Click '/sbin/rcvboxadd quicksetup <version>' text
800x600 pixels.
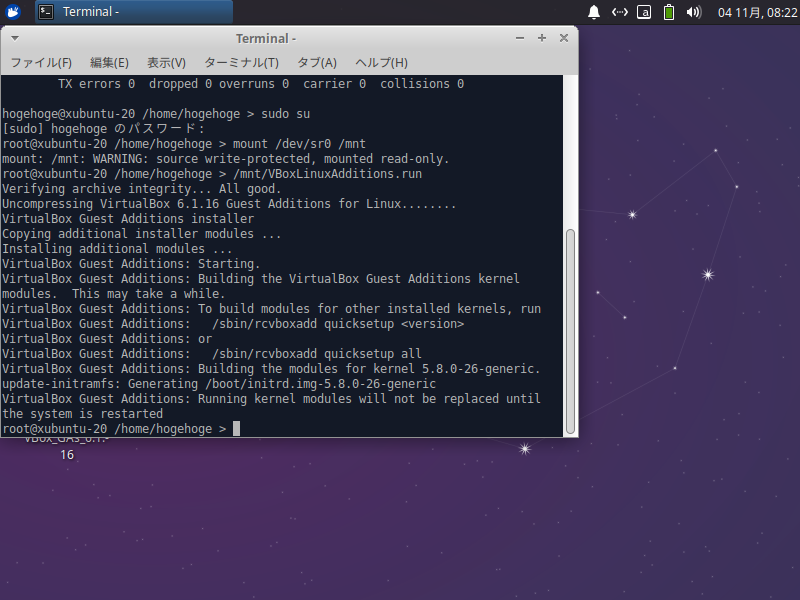338,324
